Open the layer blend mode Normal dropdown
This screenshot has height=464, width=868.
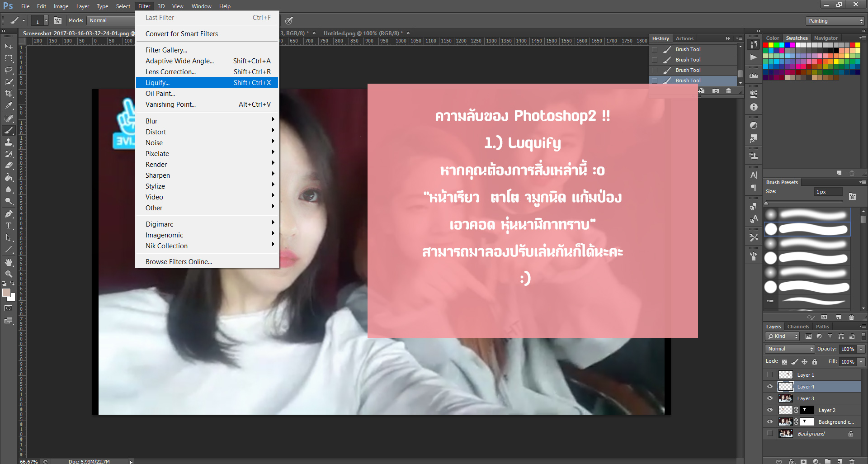pos(790,349)
